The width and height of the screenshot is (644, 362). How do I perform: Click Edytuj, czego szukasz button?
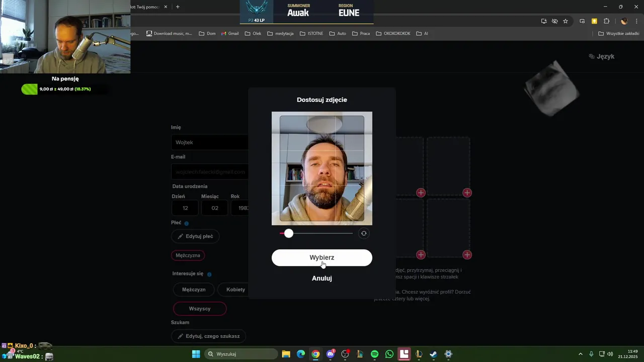pos(209,336)
